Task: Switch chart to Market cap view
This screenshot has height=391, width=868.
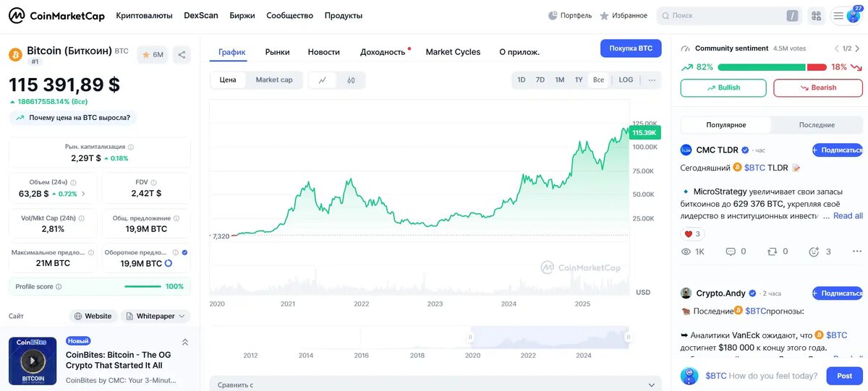Action: coord(274,80)
